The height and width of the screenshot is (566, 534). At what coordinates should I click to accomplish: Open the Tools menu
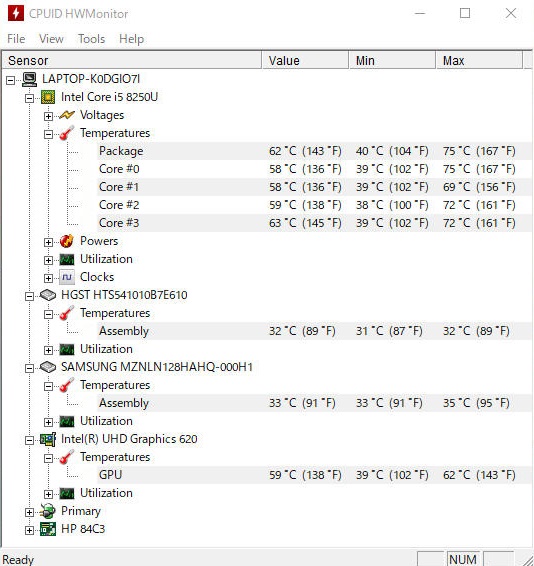[x=91, y=39]
